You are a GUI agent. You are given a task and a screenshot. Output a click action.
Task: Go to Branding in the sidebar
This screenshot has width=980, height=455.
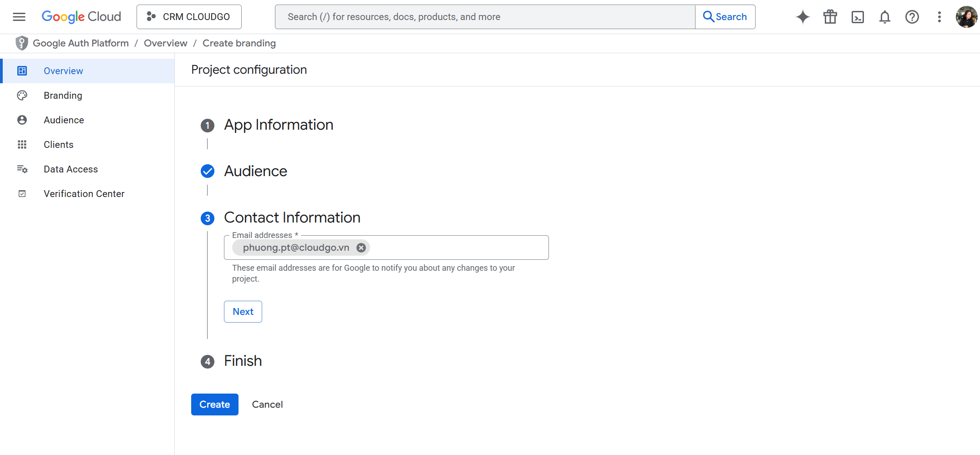pos(63,96)
